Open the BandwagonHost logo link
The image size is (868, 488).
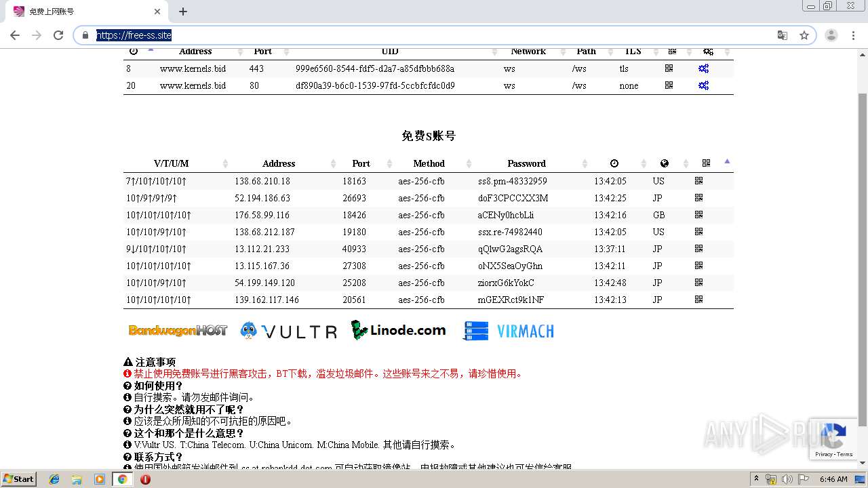click(x=178, y=331)
